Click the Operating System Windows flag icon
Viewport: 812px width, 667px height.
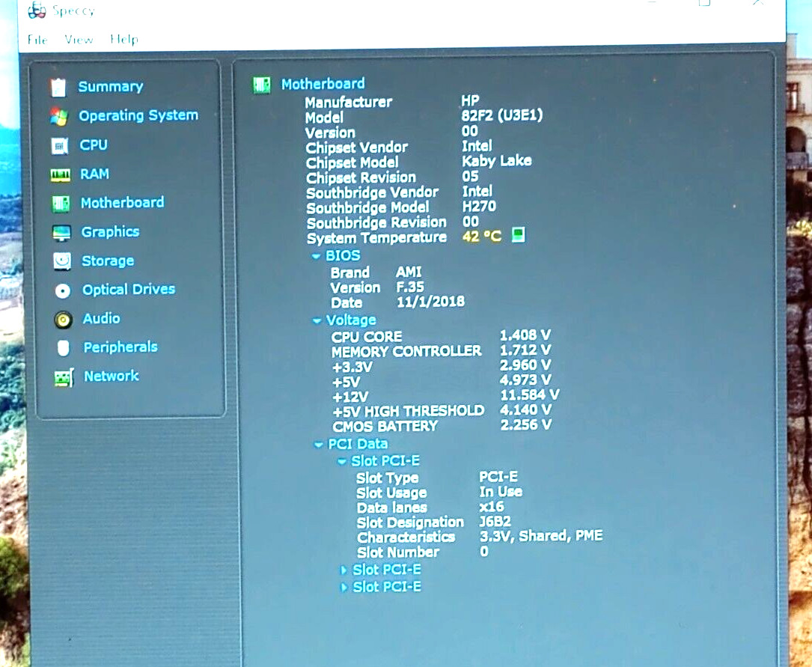tap(59, 117)
